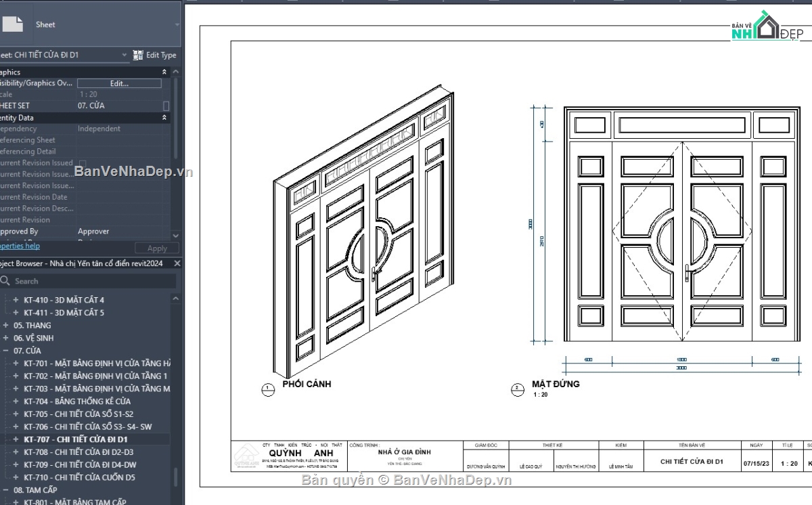Click the door elevation drawing viewport
Image resolution: width=812 pixels, height=505 pixels.
point(681,224)
